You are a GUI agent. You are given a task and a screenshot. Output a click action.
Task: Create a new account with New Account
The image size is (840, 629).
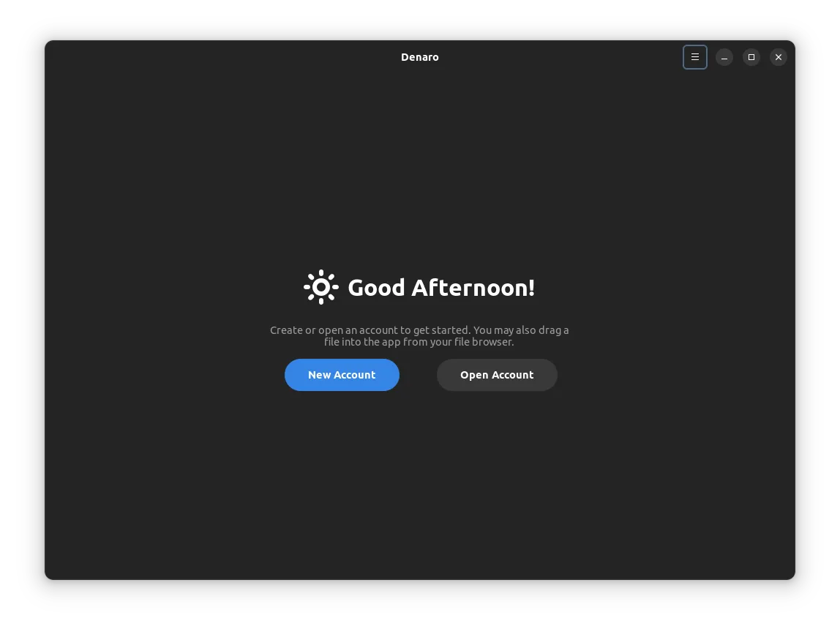coord(342,375)
